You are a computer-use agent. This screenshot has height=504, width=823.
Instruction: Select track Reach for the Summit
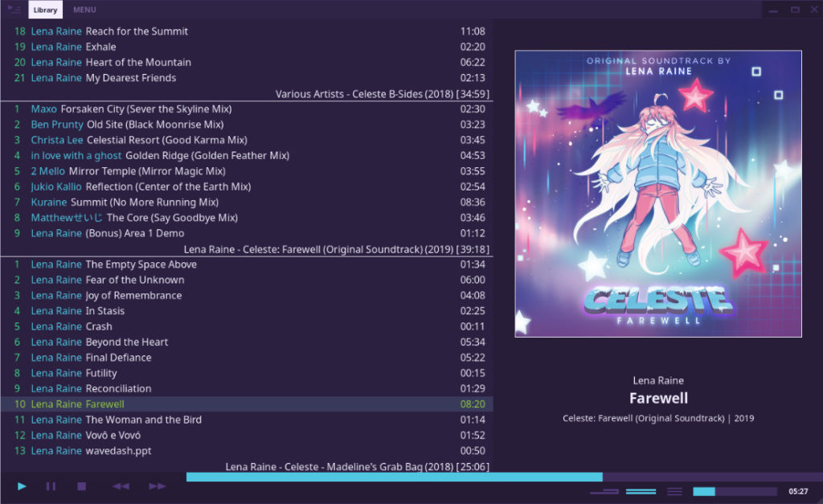coord(247,31)
